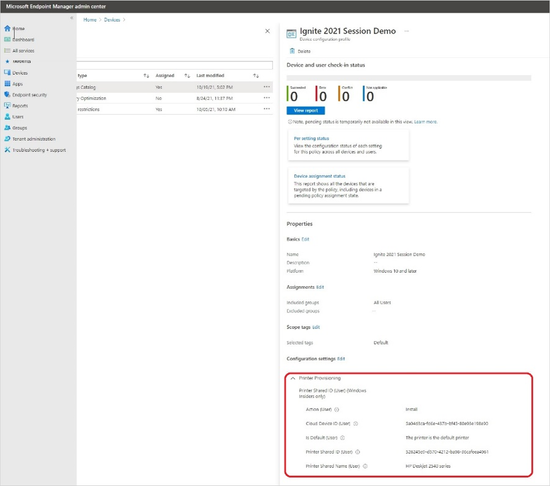Viewport: 550px width, 486px height.
Task: Sort the list by Last modified
Action: pyautogui.click(x=256, y=76)
